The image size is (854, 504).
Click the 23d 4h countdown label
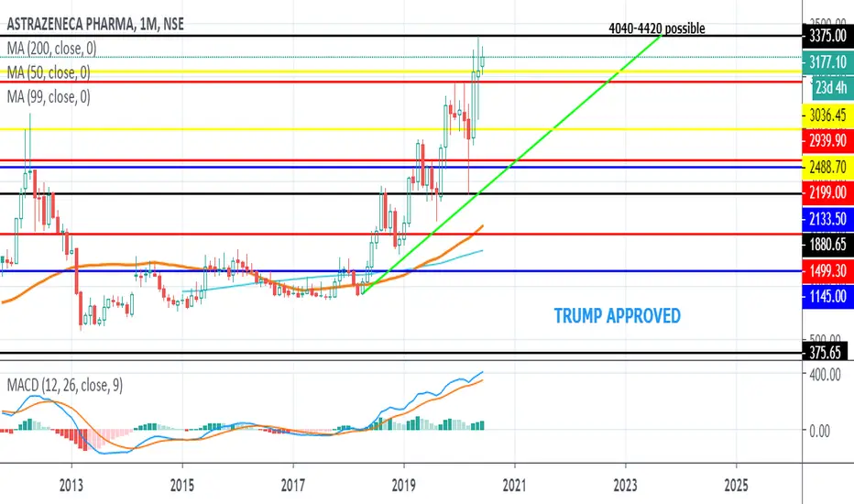831,87
